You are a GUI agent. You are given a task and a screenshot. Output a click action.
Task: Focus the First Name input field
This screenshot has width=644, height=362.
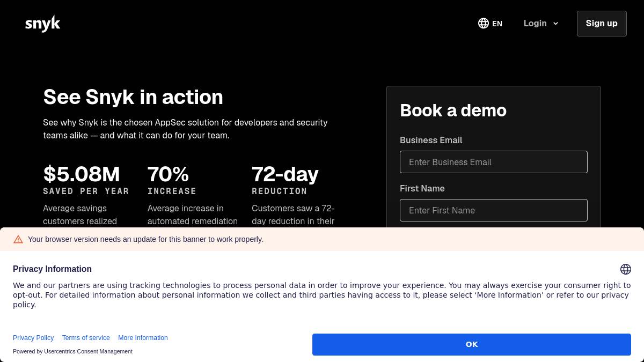click(x=494, y=210)
